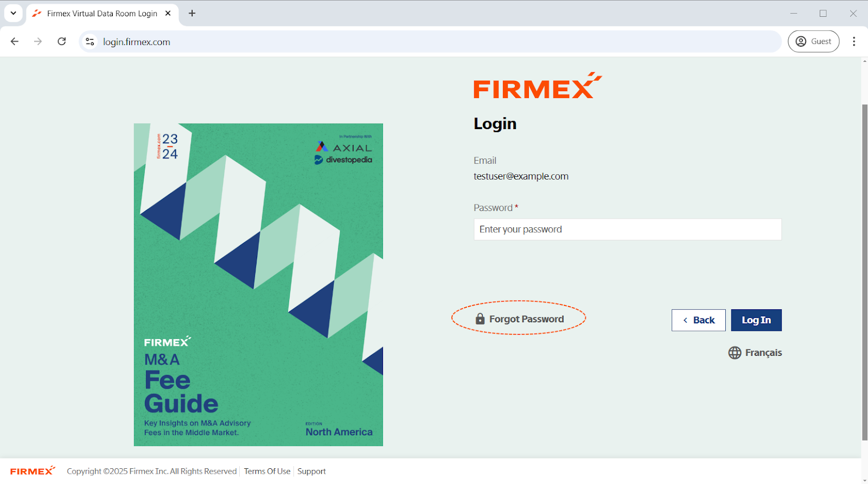The width and height of the screenshot is (868, 484).
Task: Click the Back button
Action: (698, 320)
